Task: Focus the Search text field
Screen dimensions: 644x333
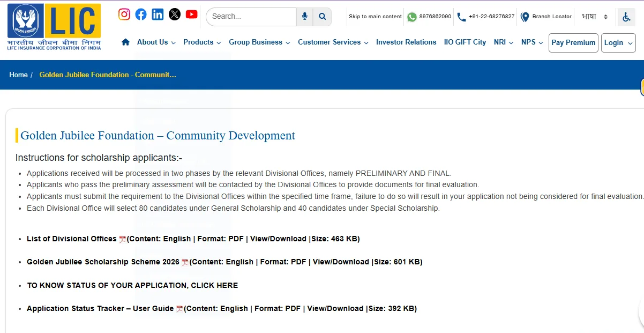Action: click(251, 17)
